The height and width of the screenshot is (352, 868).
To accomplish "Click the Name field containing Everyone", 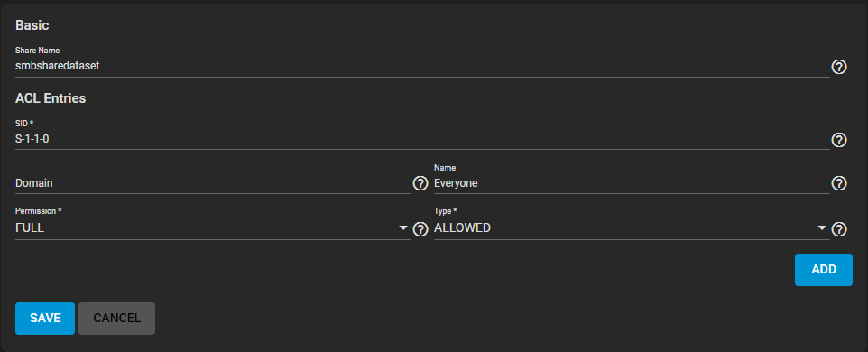I will (x=632, y=182).
